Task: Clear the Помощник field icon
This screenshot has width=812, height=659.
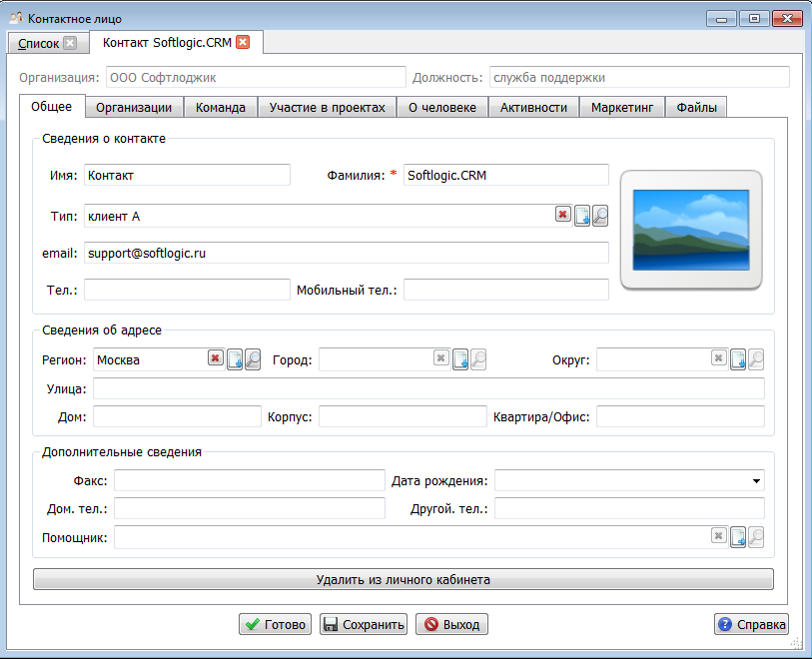Action: [x=718, y=536]
